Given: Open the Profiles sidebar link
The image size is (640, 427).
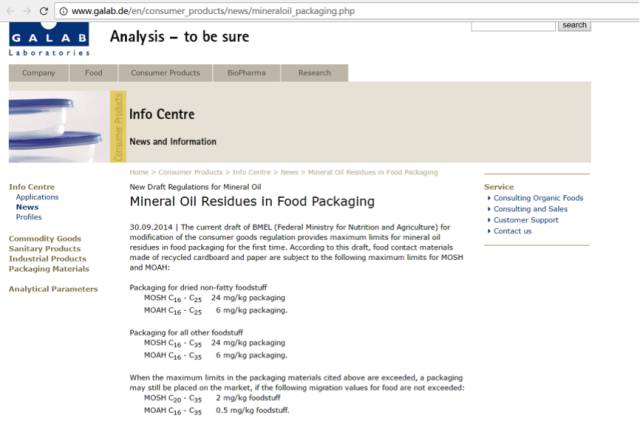Looking at the screenshot, I should (x=29, y=217).
